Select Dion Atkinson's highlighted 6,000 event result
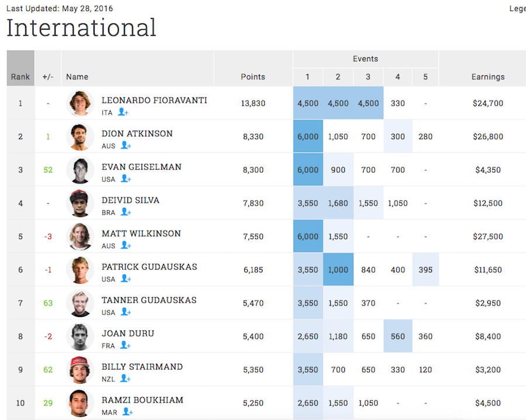Viewport: 526px width, 420px height. point(308,136)
